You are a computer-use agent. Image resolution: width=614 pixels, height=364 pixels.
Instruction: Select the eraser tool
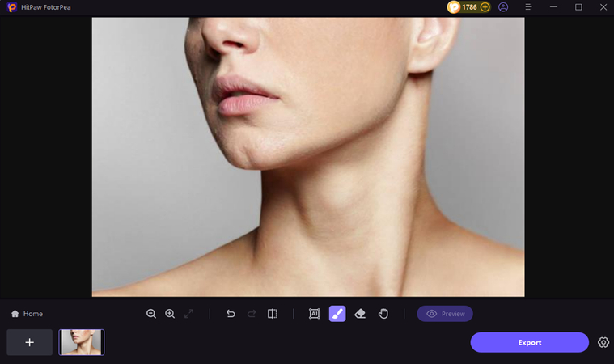coord(360,314)
